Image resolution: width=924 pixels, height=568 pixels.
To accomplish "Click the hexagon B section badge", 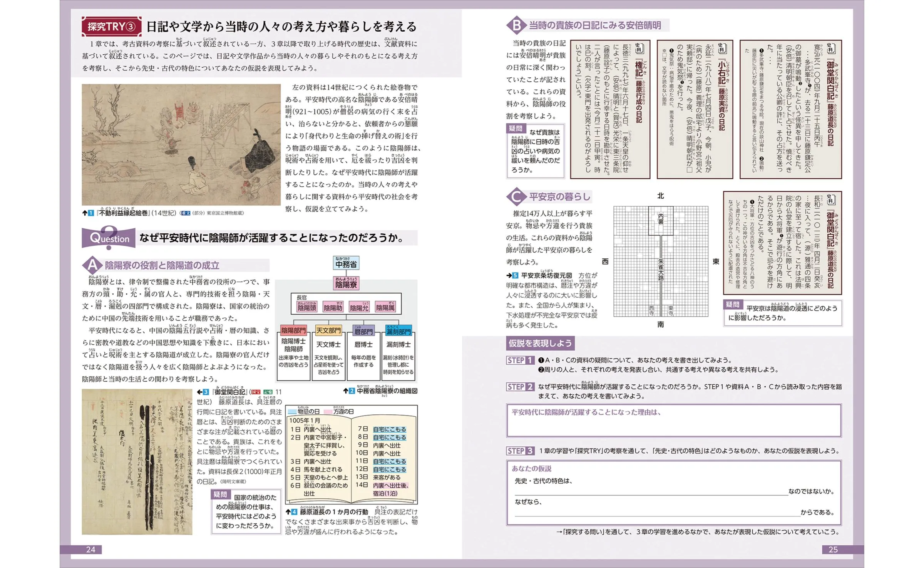I will 516,25.
